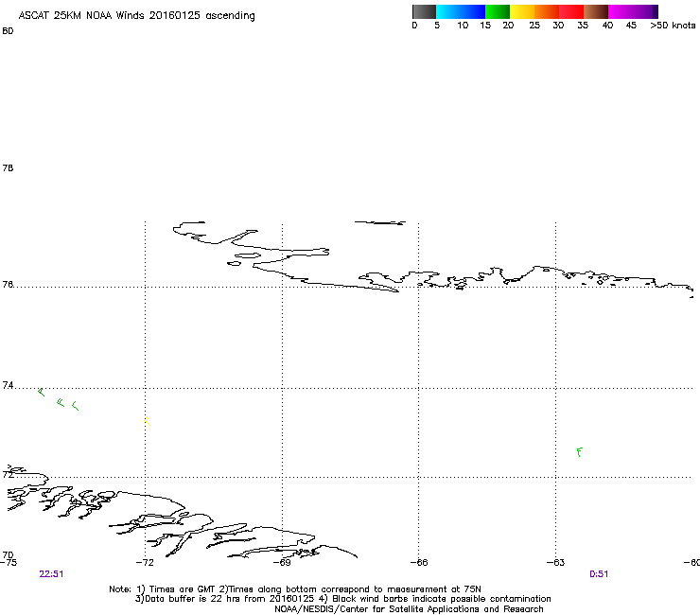Viewport: 700px width, 615px height.
Task: Select the yellow 20-25 knots color segment
Action: pos(522,11)
